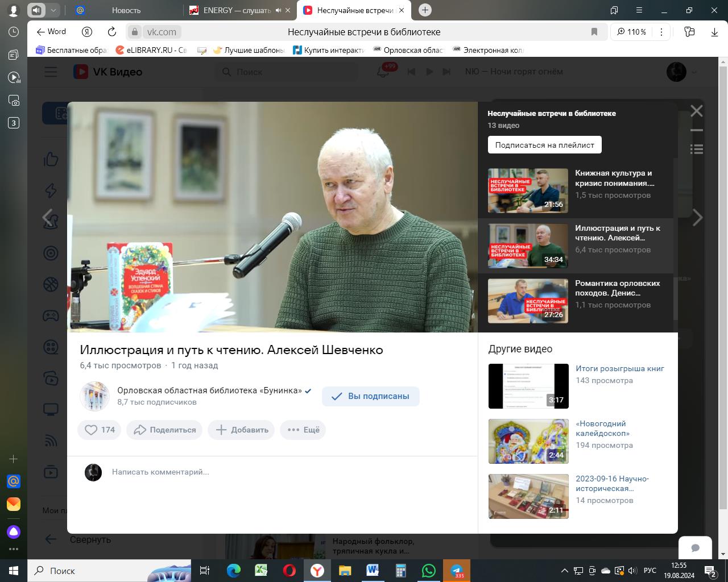Viewport: 728px width, 582px height.
Task: Switch to the Новость browser tab
Action: click(x=126, y=10)
